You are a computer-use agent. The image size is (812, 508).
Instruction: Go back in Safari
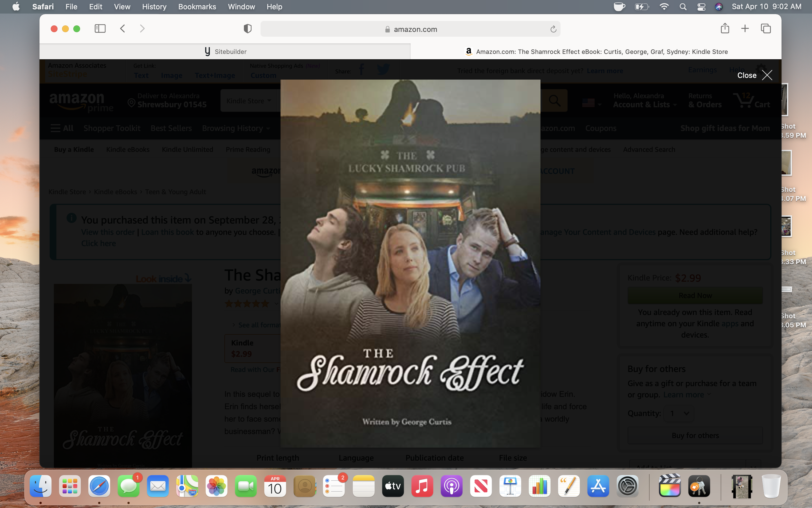[x=123, y=29]
